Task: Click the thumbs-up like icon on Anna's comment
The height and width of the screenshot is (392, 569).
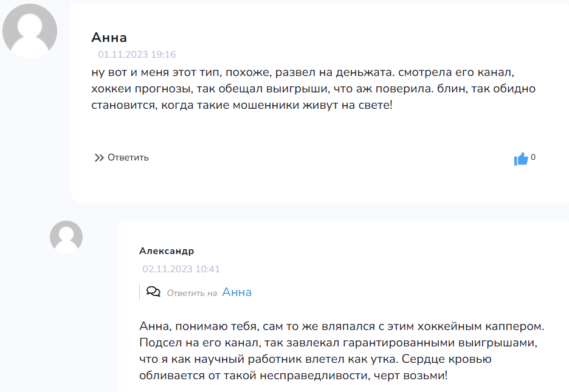Action: click(x=520, y=159)
